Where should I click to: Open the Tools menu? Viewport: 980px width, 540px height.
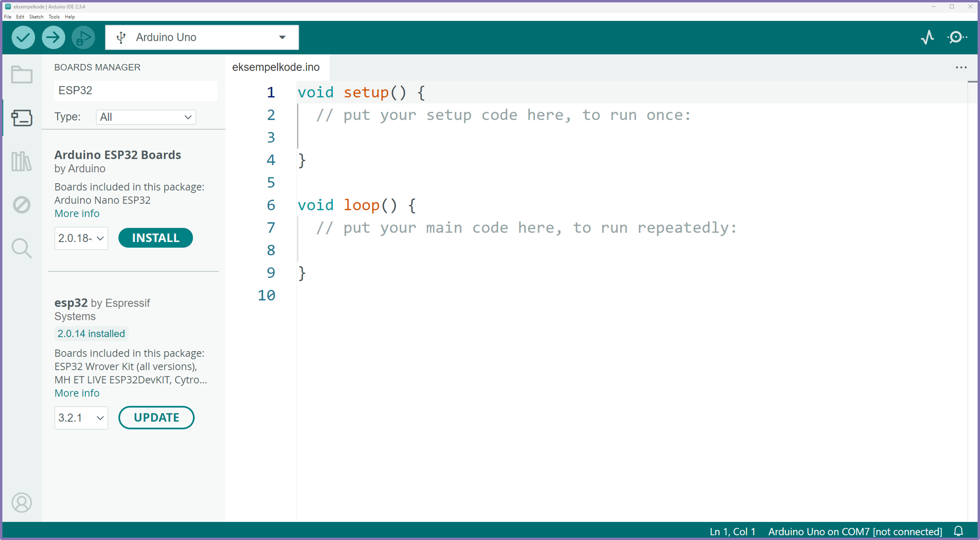(x=54, y=17)
